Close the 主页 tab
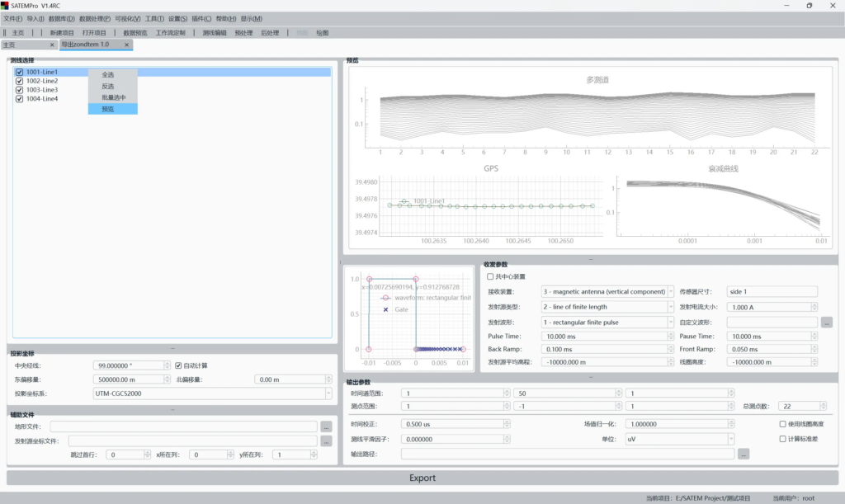 tap(52, 45)
